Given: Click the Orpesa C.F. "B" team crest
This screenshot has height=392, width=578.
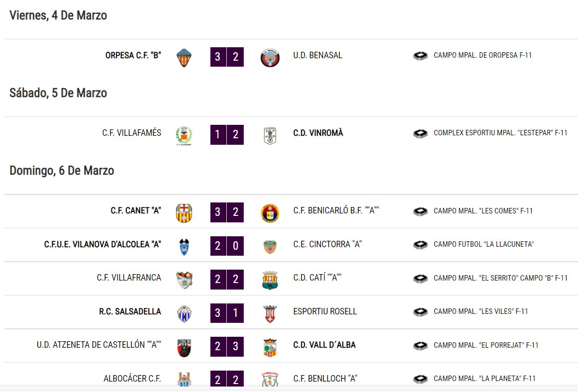Looking at the screenshot, I should coord(184,58).
